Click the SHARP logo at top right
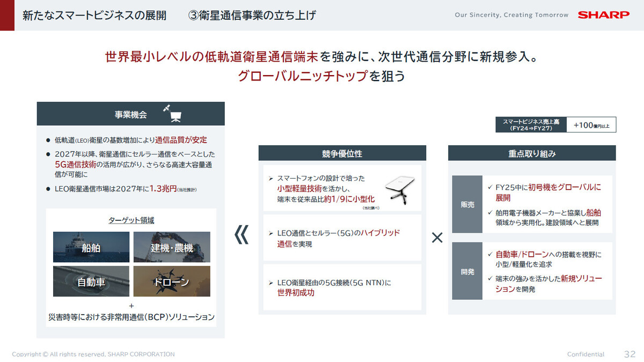 coord(603,15)
